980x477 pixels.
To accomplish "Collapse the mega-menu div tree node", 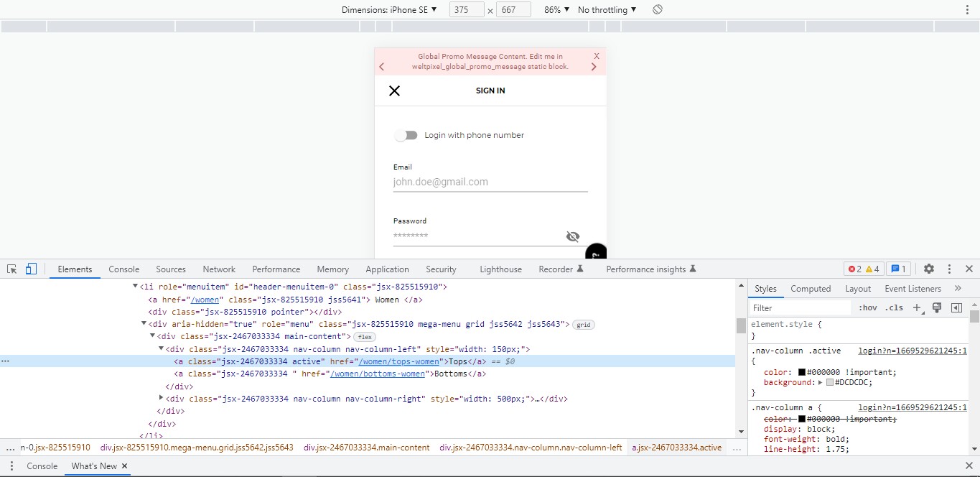I will click(x=144, y=324).
